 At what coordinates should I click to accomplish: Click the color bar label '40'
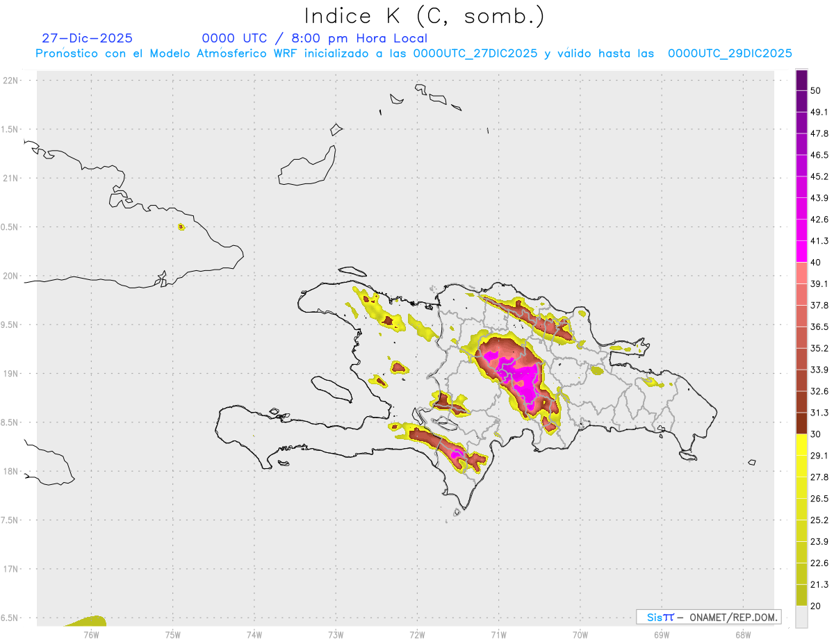click(x=817, y=263)
